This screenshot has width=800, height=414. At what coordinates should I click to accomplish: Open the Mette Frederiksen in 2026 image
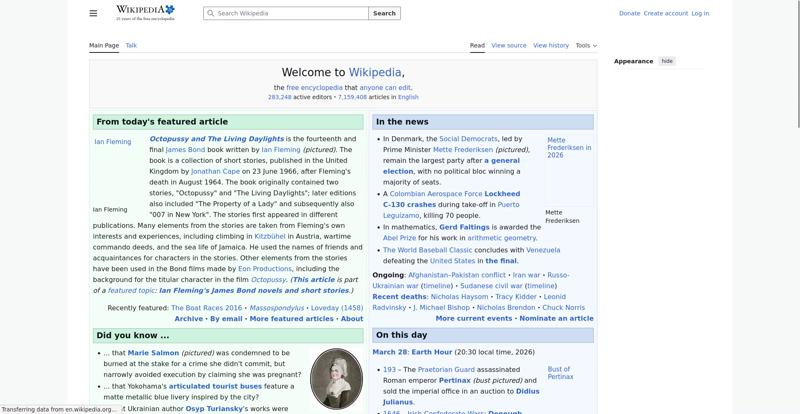click(x=568, y=148)
